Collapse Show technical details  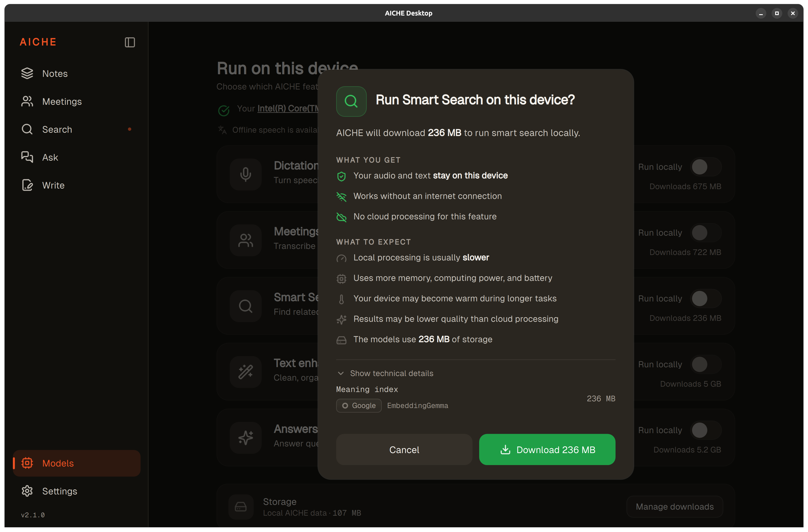click(385, 373)
